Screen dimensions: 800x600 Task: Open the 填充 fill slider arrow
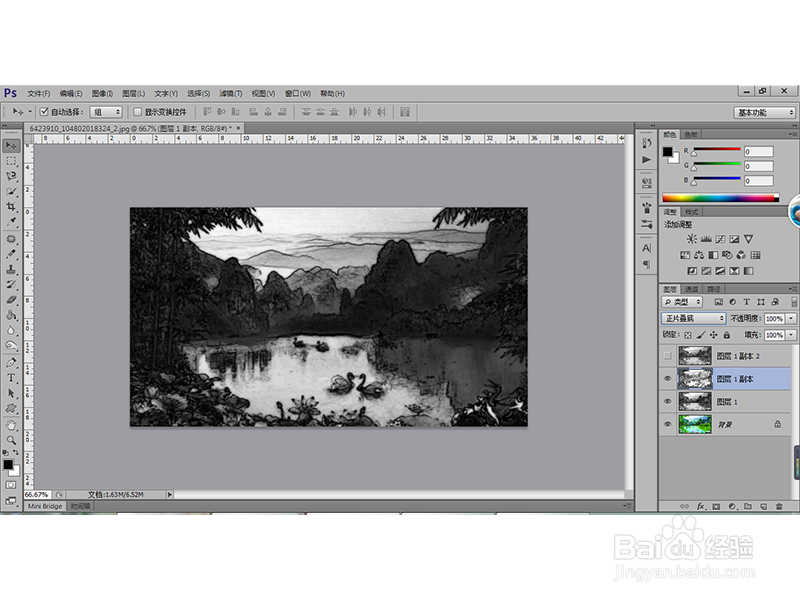[791, 335]
